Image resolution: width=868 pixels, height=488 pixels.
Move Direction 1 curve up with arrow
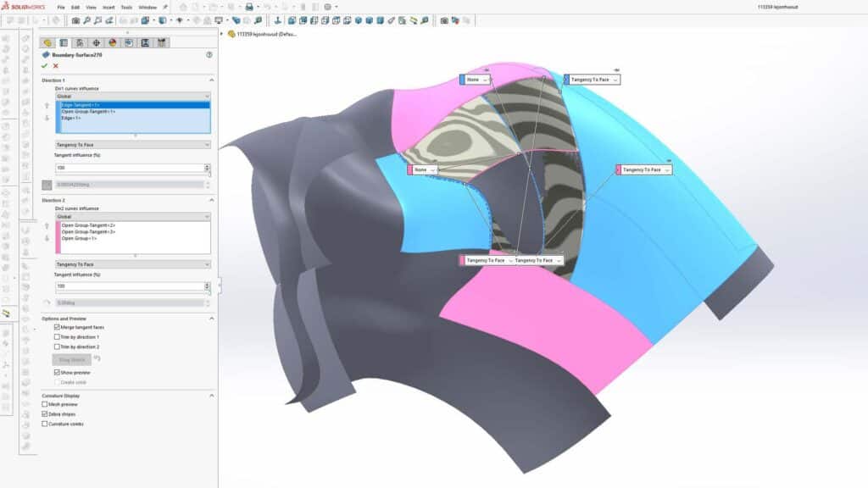pos(47,108)
